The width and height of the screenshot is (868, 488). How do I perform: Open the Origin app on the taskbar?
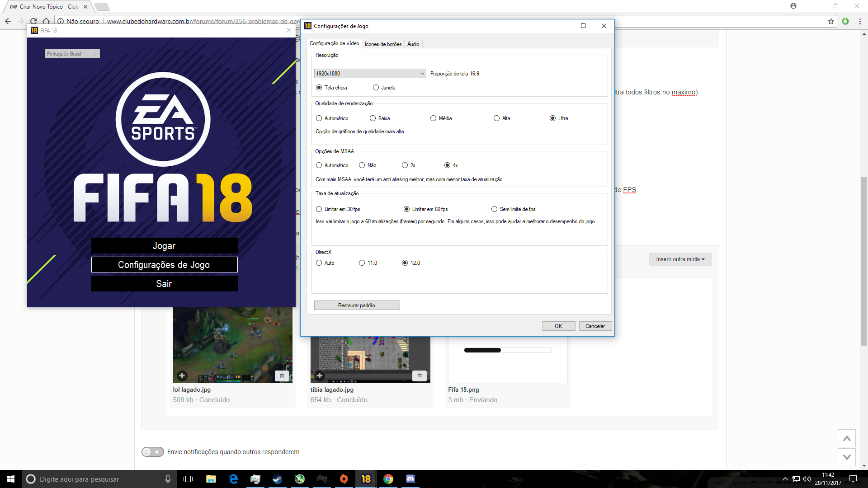[x=344, y=479]
